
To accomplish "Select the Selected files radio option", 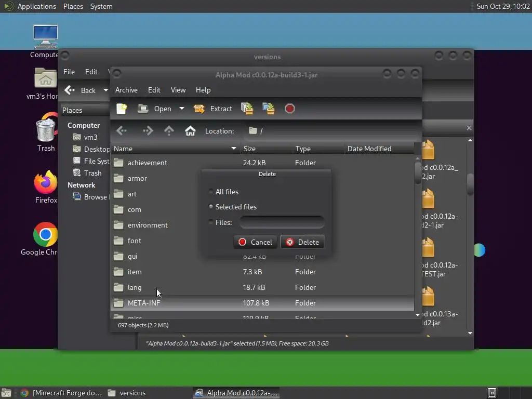I will [x=211, y=207].
